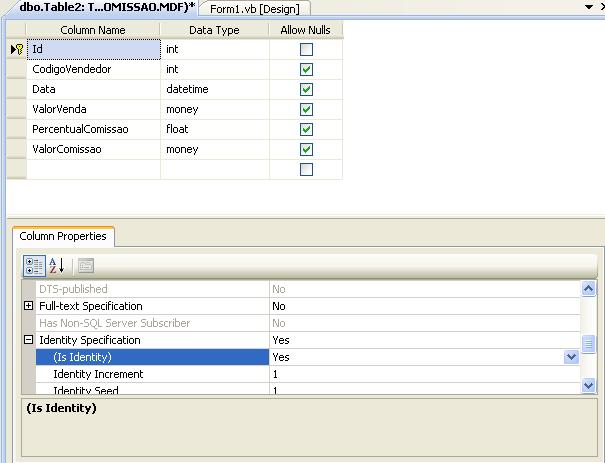Image resolution: width=605 pixels, height=463 pixels.
Task: Click the Property Pages icon
Action: 85,266
